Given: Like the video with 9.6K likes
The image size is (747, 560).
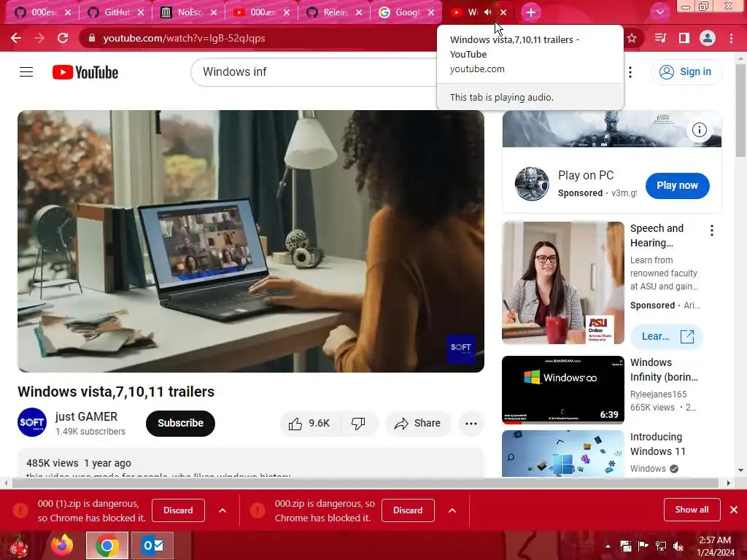Looking at the screenshot, I should point(310,424).
